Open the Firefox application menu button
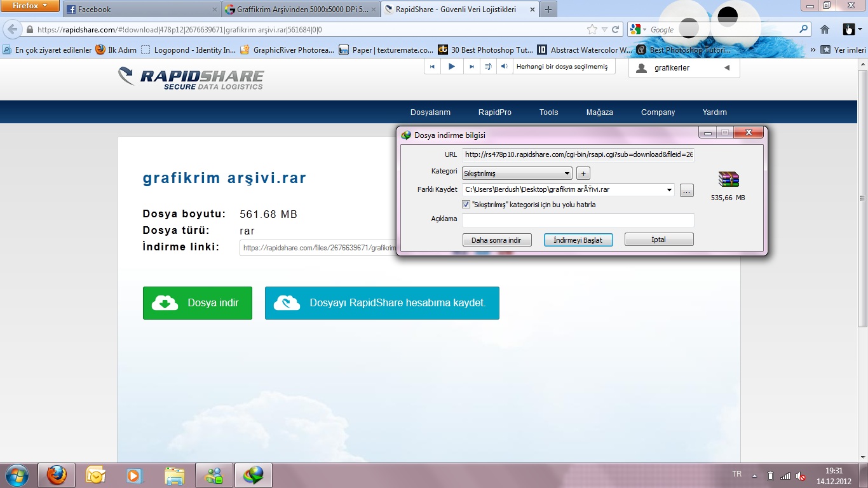 (x=30, y=6)
